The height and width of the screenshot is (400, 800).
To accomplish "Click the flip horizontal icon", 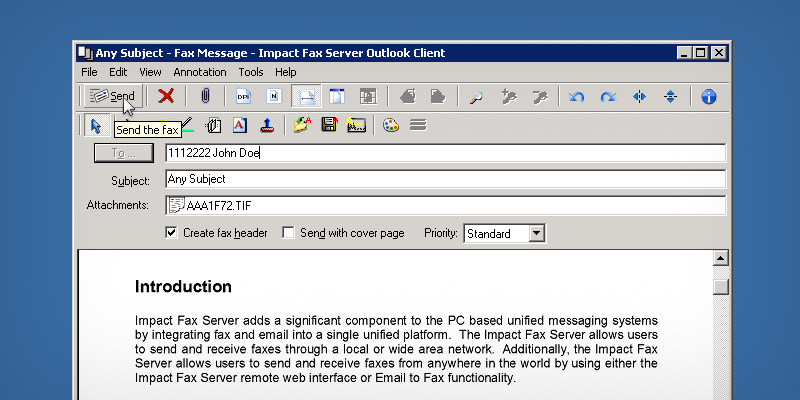I will 639,96.
